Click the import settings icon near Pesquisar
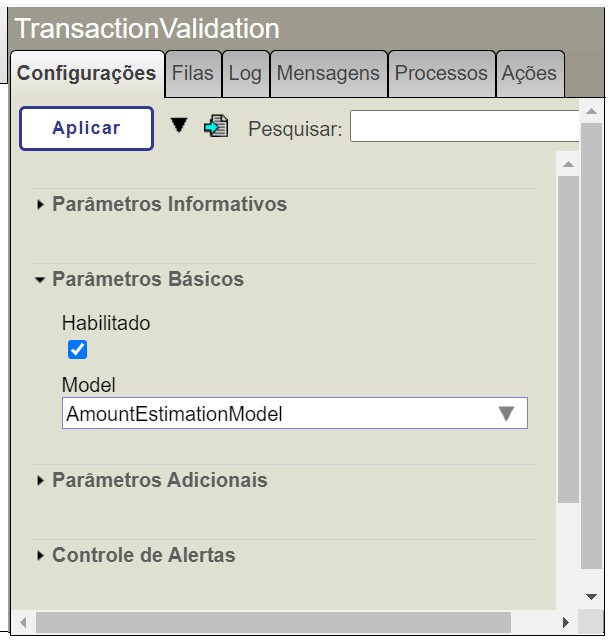This screenshot has height=641, width=611. pos(215,127)
